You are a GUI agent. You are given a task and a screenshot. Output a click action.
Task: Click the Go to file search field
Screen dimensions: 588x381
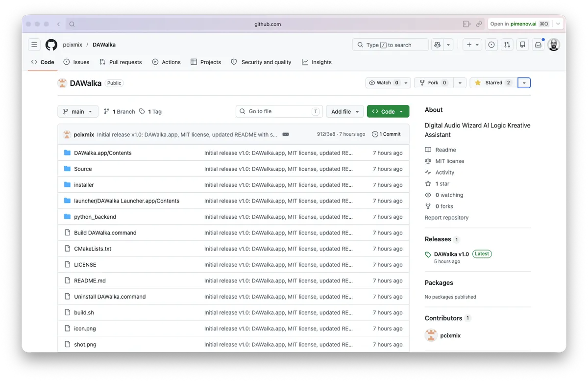point(279,111)
